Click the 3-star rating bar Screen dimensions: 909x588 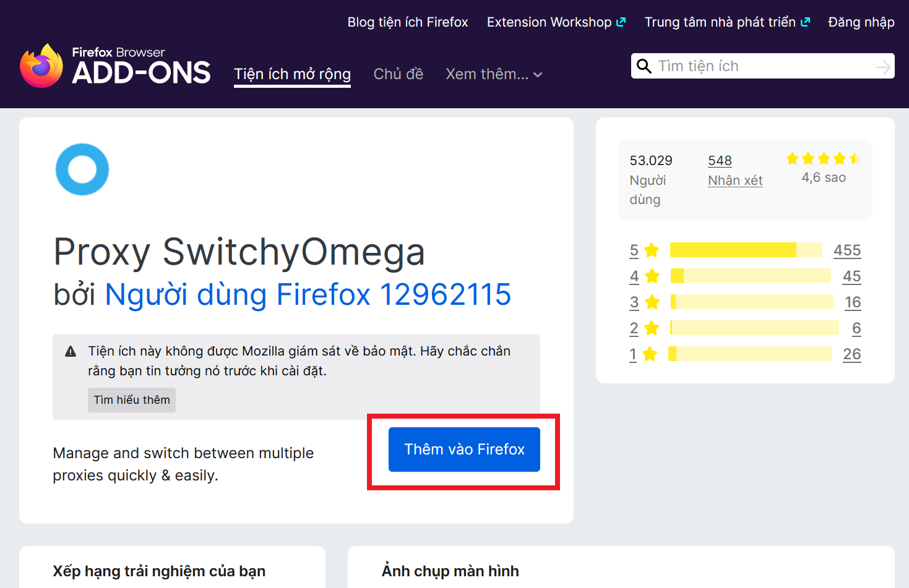point(752,302)
